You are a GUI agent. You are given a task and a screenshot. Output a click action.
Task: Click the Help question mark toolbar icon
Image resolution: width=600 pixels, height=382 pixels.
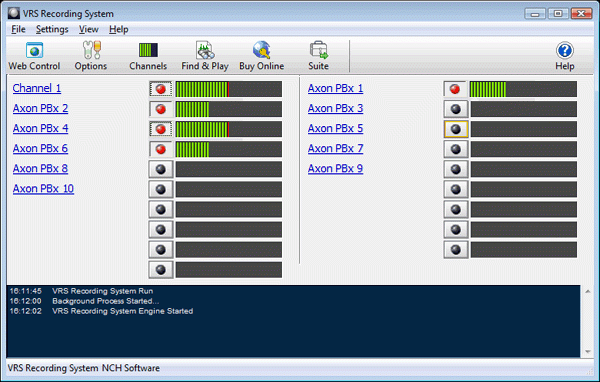565,56
